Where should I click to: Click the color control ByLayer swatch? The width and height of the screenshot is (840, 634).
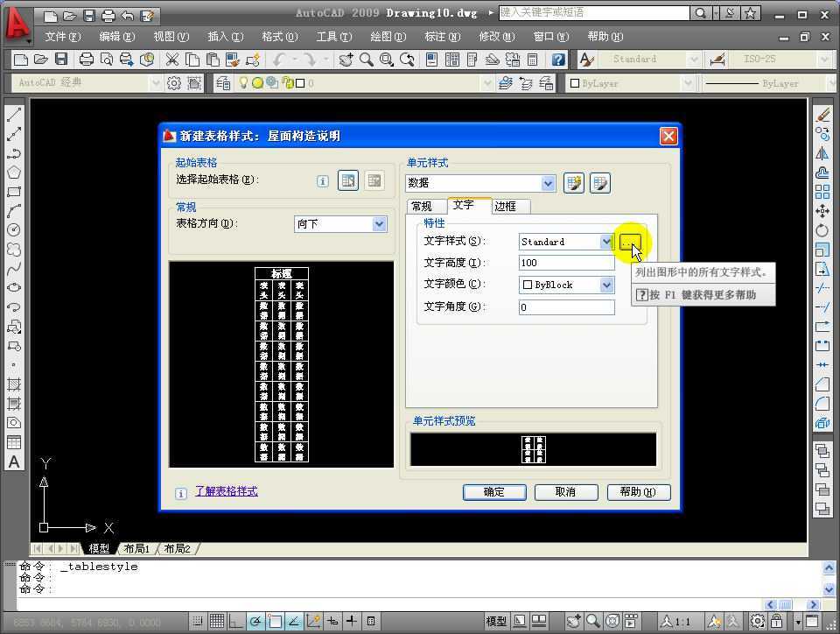point(575,83)
